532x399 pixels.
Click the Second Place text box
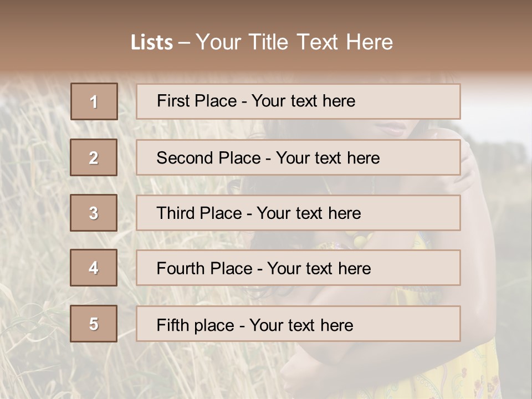point(298,157)
